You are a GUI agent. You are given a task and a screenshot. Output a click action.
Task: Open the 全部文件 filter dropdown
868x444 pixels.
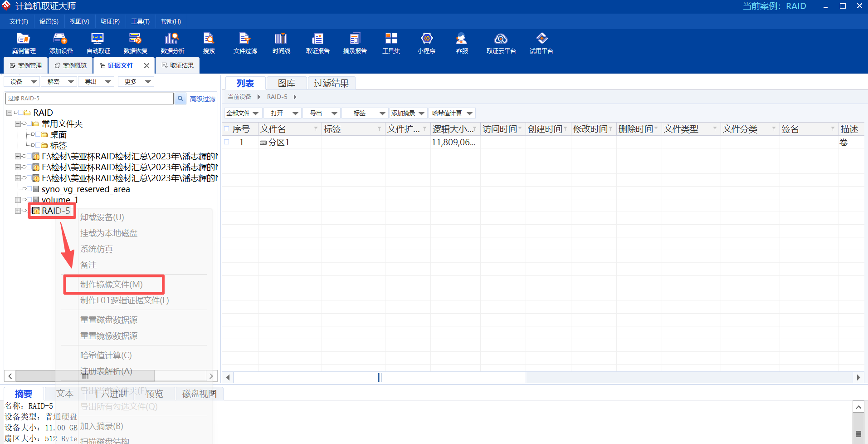coord(242,113)
